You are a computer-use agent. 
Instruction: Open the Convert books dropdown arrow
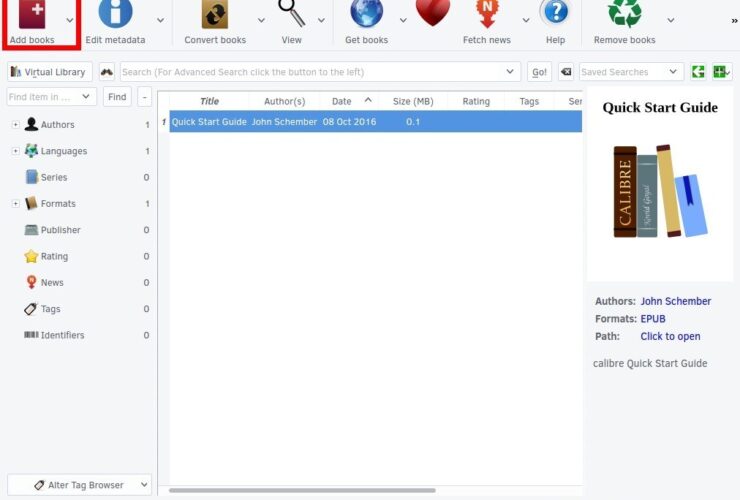(x=261, y=20)
